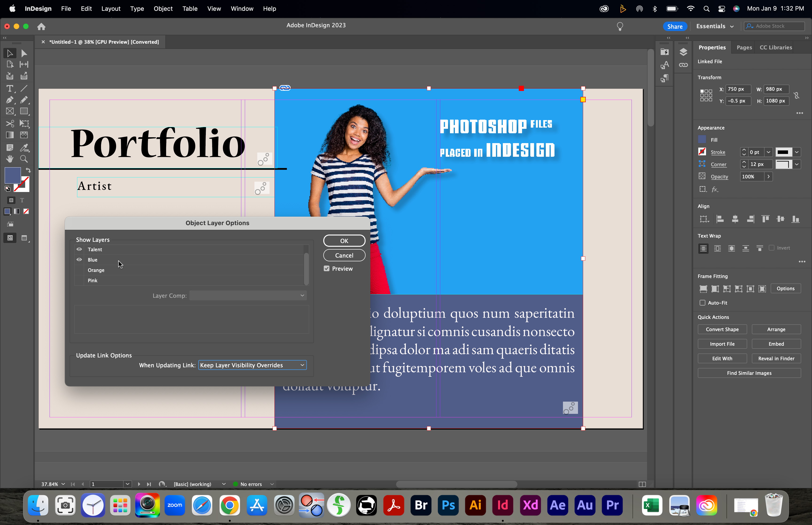
Task: Open Layer Comp dropdown
Action: pos(248,296)
